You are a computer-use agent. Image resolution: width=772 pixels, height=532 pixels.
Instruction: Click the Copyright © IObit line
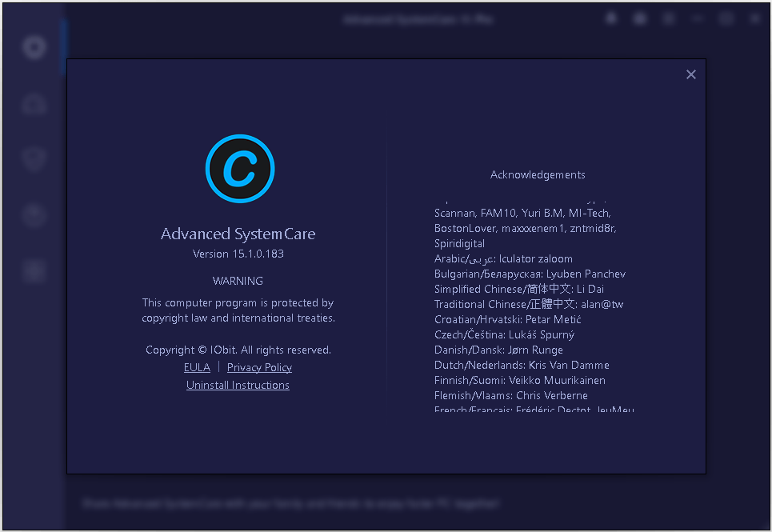pos(238,350)
